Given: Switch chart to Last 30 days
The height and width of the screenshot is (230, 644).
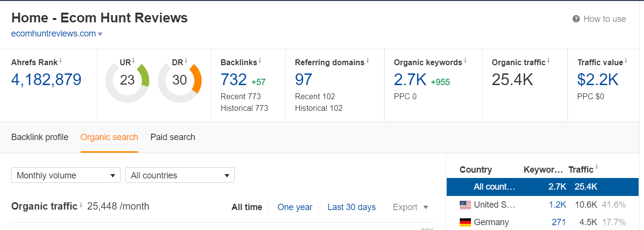Looking at the screenshot, I should pos(351,207).
